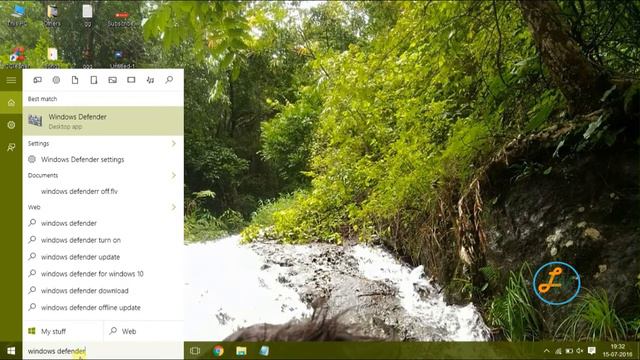Search web for windows defender turn on

pos(103,240)
